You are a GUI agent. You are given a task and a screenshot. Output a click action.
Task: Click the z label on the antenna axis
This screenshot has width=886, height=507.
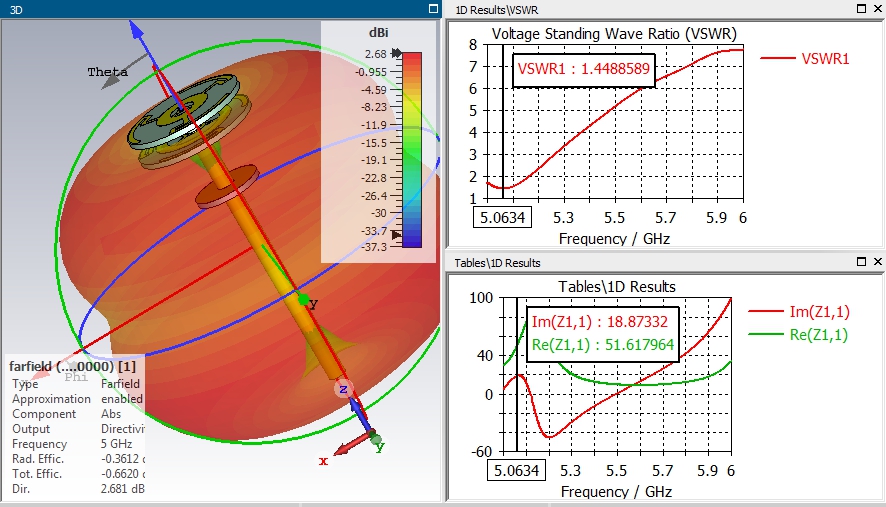pyautogui.click(x=343, y=389)
